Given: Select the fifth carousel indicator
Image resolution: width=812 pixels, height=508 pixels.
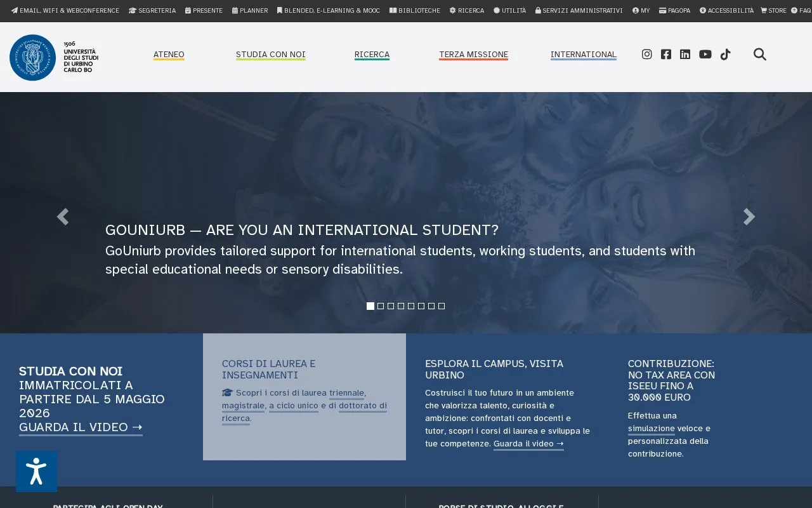Looking at the screenshot, I should (411, 306).
